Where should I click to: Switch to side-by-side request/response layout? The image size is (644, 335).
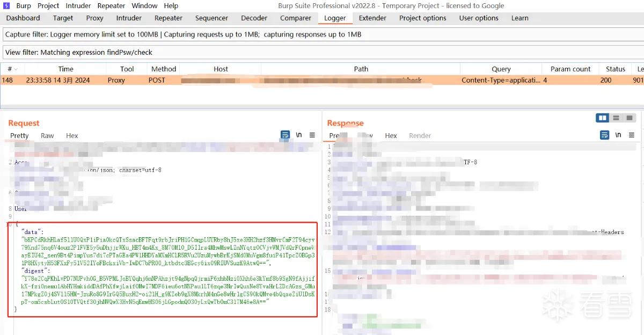point(603,118)
